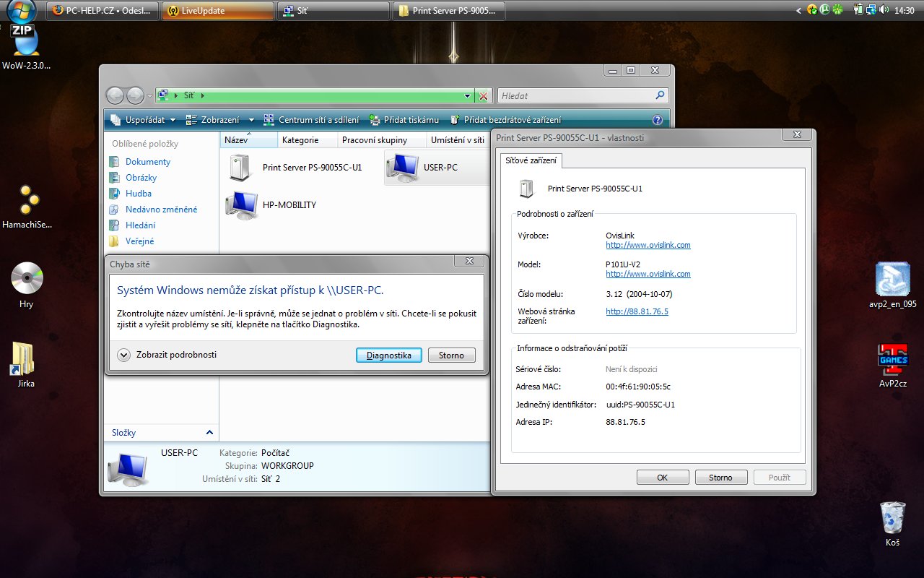This screenshot has height=578, width=924.
Task: Click the green ICQ flower tray icon
Action: tap(837, 10)
